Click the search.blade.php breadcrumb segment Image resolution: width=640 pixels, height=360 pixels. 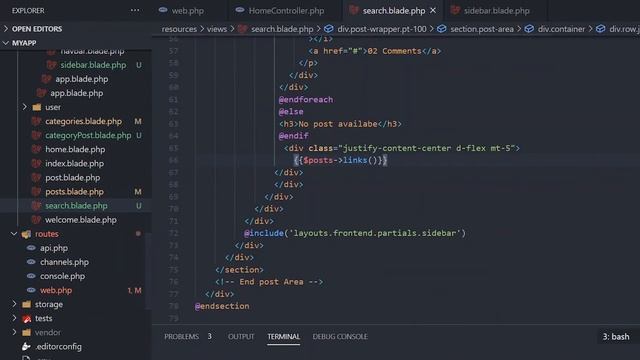coord(282,29)
